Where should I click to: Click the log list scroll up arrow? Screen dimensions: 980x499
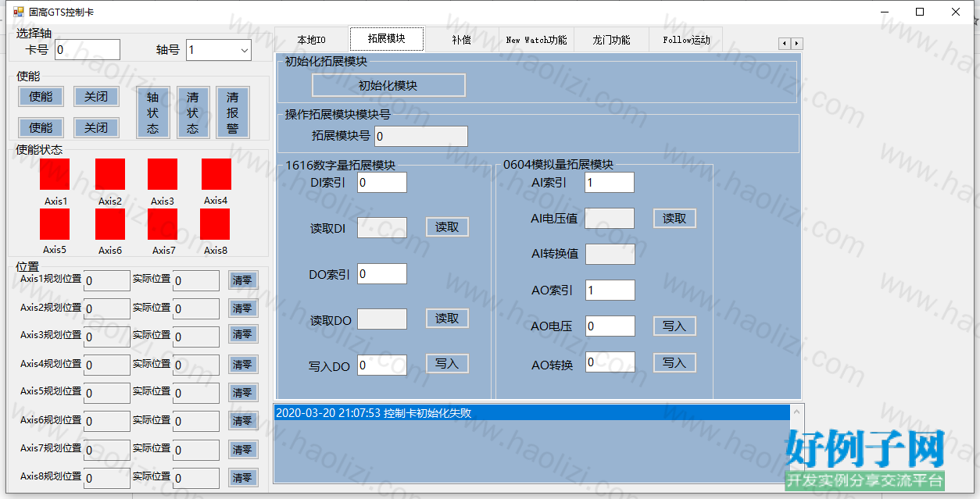796,411
